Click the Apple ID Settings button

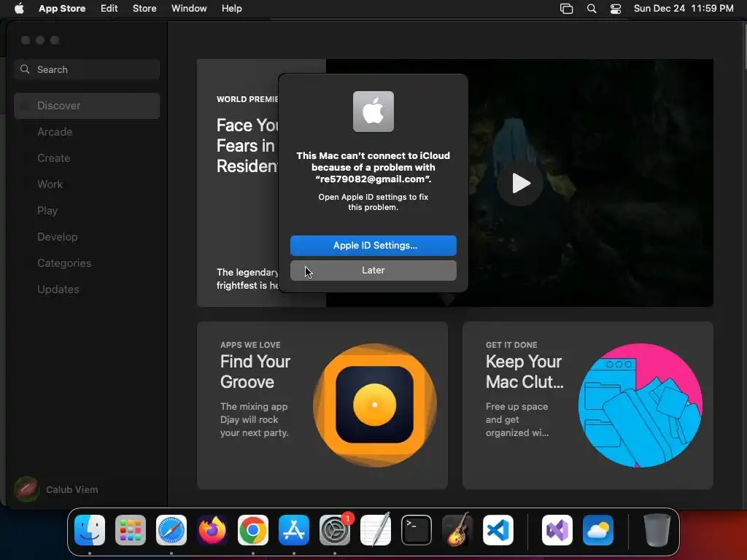coord(373,245)
